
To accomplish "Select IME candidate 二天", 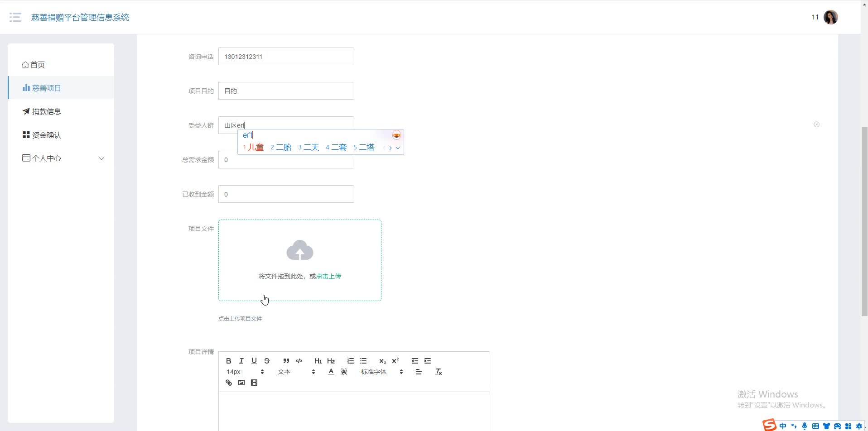I will tap(309, 147).
